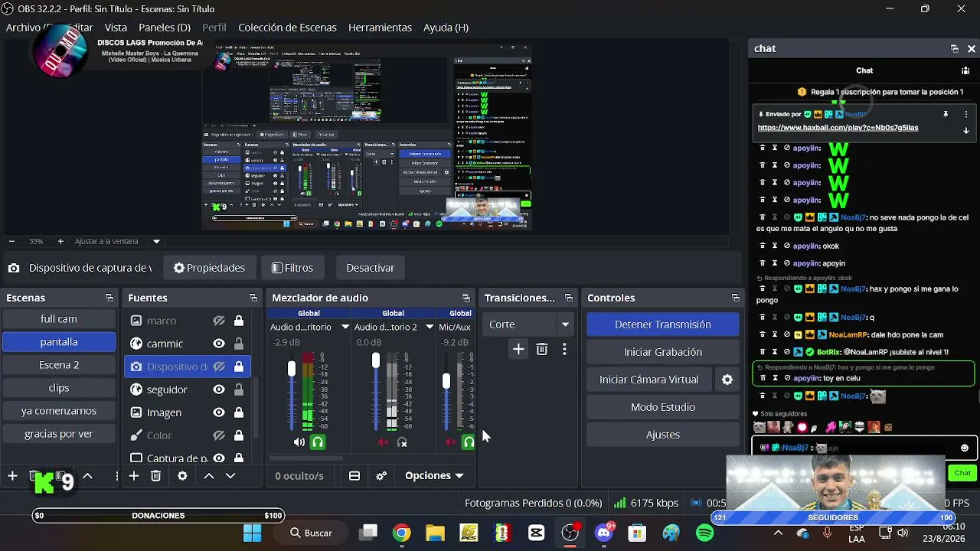
Task: Open transition properties three-dot menu
Action: pos(564,349)
